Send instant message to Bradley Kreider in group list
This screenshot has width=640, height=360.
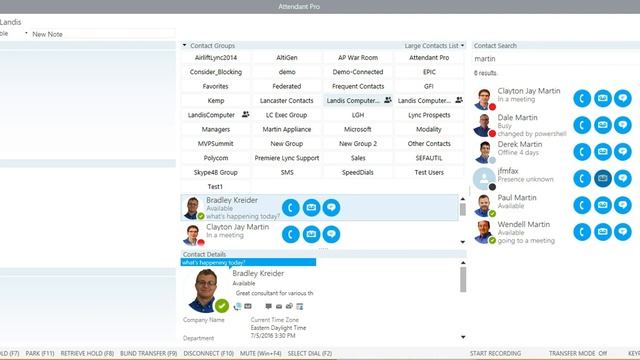(x=331, y=208)
